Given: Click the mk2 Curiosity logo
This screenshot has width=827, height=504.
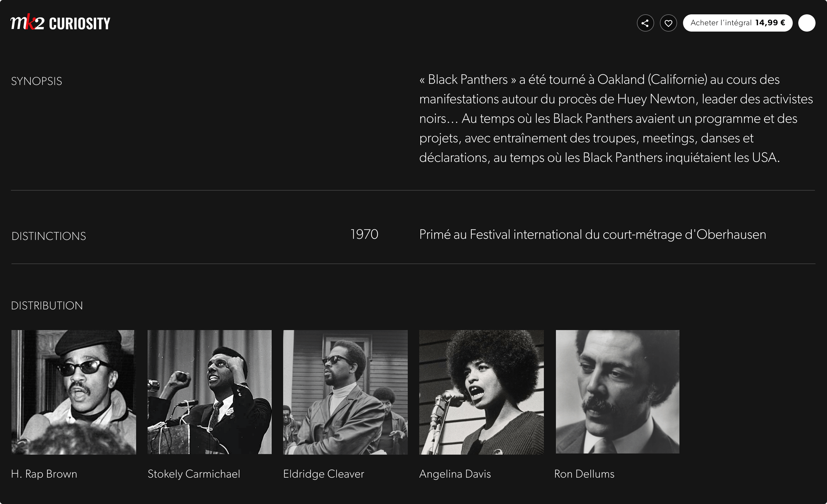Looking at the screenshot, I should [x=60, y=23].
